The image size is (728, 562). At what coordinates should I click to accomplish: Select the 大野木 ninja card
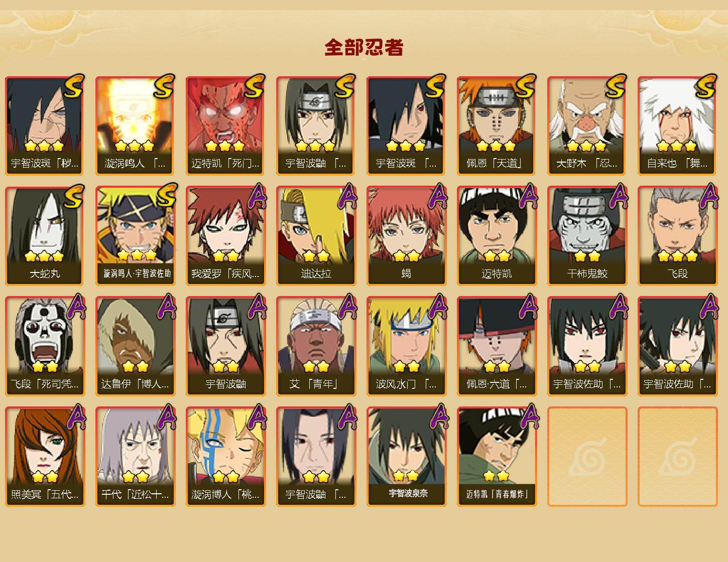587,125
